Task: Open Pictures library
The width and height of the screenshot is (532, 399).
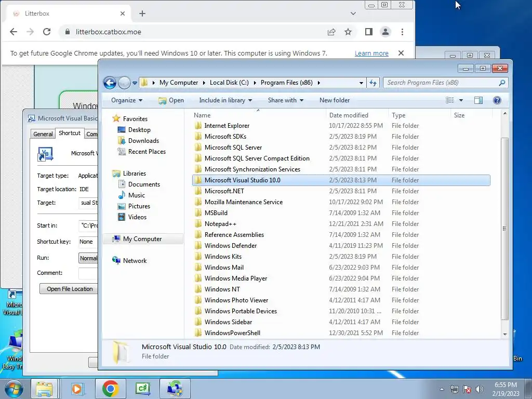Action: tap(139, 206)
